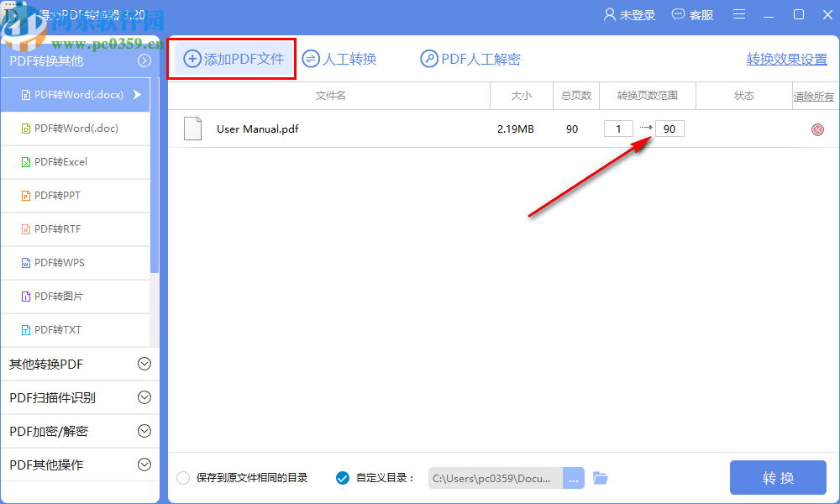Image resolution: width=840 pixels, height=504 pixels.
Task: Click the ... button to browse output directory
Action: (573, 477)
